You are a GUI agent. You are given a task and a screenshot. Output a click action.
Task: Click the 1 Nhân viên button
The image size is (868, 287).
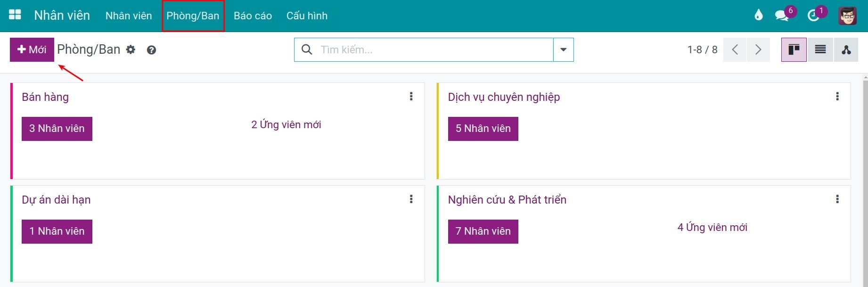[57, 231]
